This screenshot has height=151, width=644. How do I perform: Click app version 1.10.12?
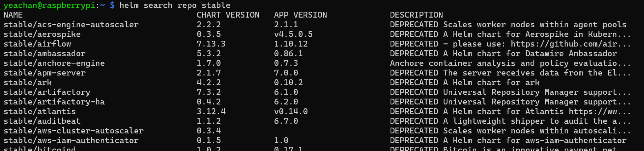291,44
